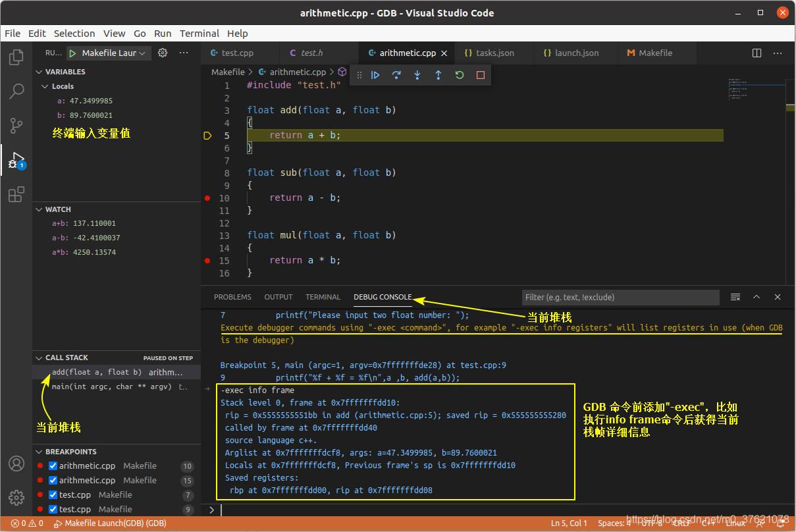The height and width of the screenshot is (532, 796).
Task: Close the bottom panel
Action: coord(778,297)
